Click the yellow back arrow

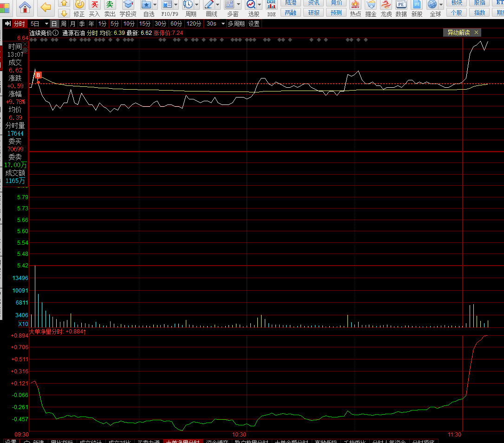[x=46, y=7]
